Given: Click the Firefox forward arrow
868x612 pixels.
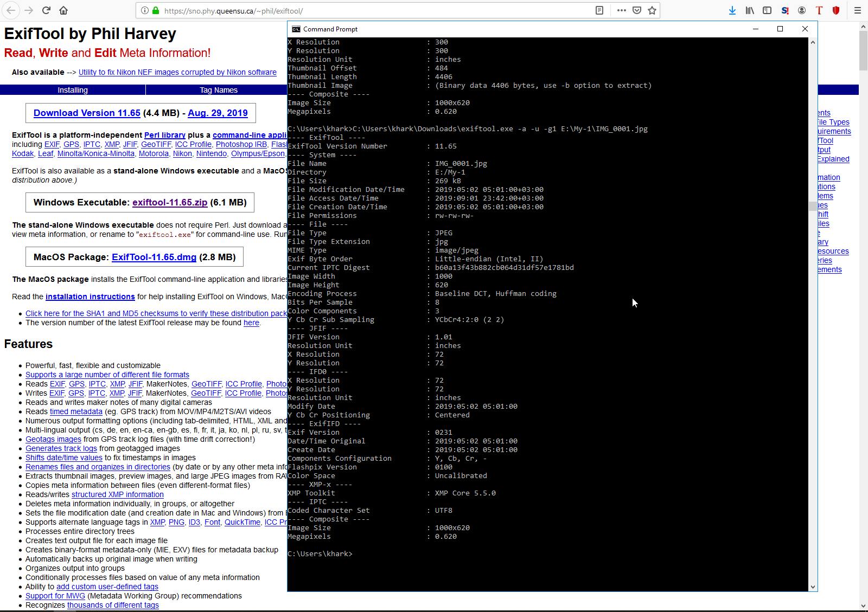Looking at the screenshot, I should click(x=29, y=10).
